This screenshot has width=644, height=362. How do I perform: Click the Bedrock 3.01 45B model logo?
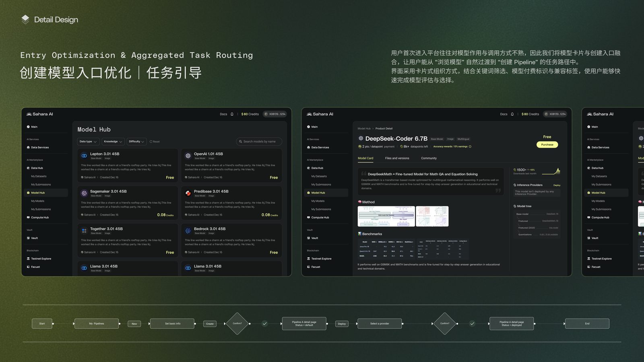pos(188,230)
